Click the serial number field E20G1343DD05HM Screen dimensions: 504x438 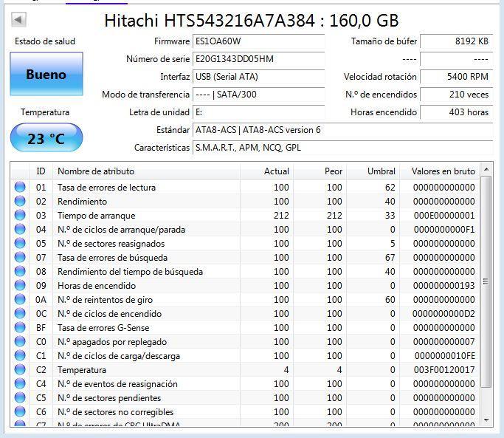click(258, 59)
